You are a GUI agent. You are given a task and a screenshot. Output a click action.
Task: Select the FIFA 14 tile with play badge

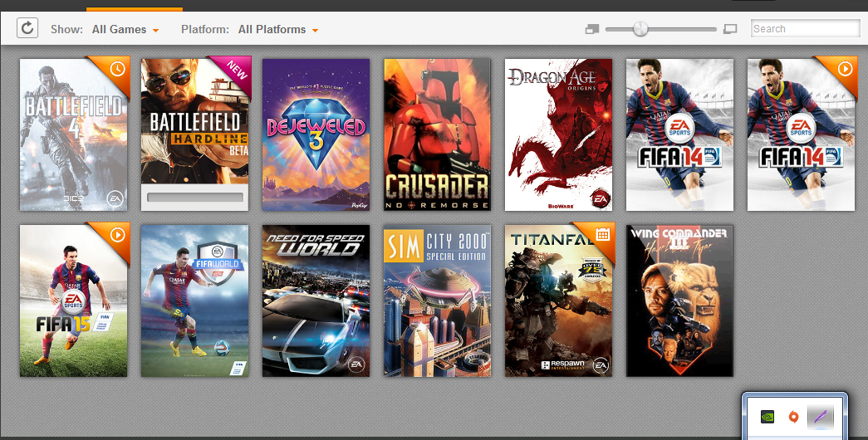(801, 134)
